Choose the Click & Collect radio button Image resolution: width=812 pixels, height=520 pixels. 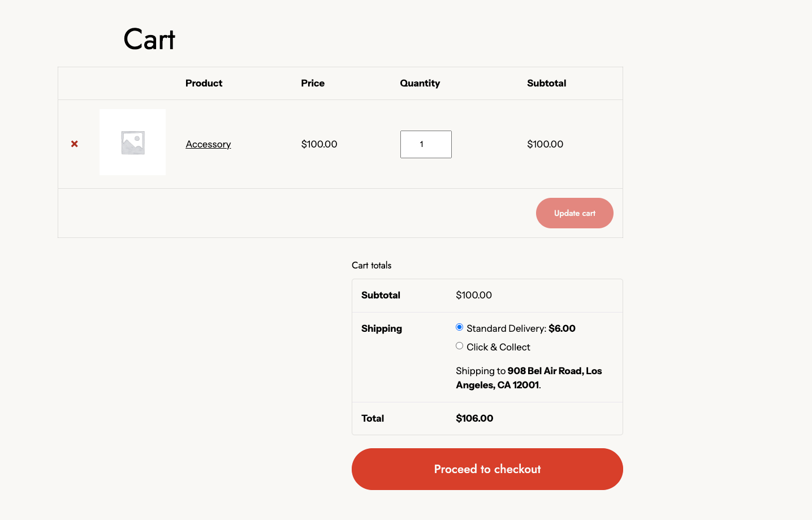(459, 346)
